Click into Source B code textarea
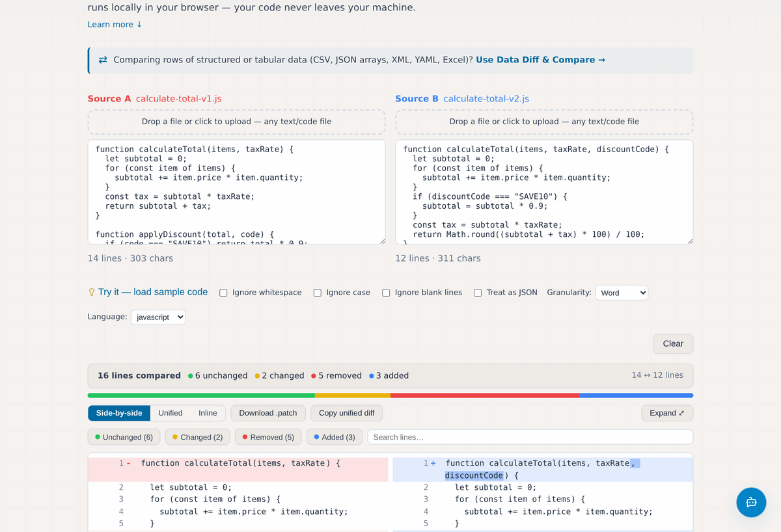781x532 pixels. (544, 193)
